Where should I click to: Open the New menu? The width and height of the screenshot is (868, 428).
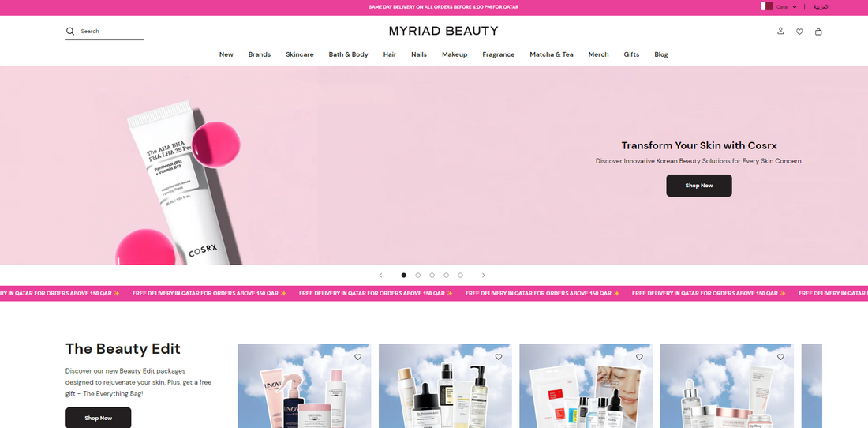226,54
